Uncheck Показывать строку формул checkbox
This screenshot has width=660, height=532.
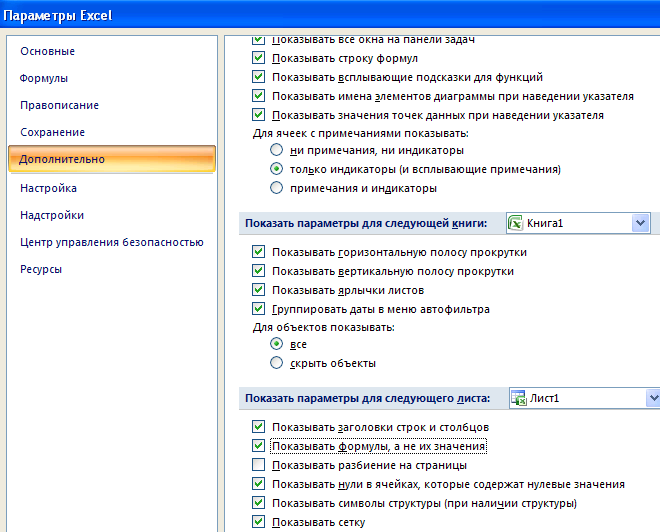coord(258,58)
